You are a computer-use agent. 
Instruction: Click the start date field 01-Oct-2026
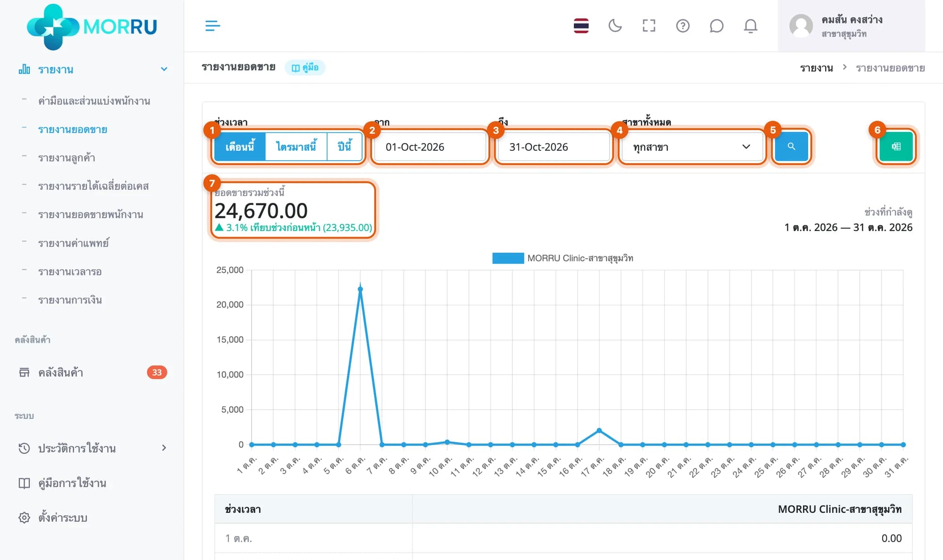tap(430, 147)
